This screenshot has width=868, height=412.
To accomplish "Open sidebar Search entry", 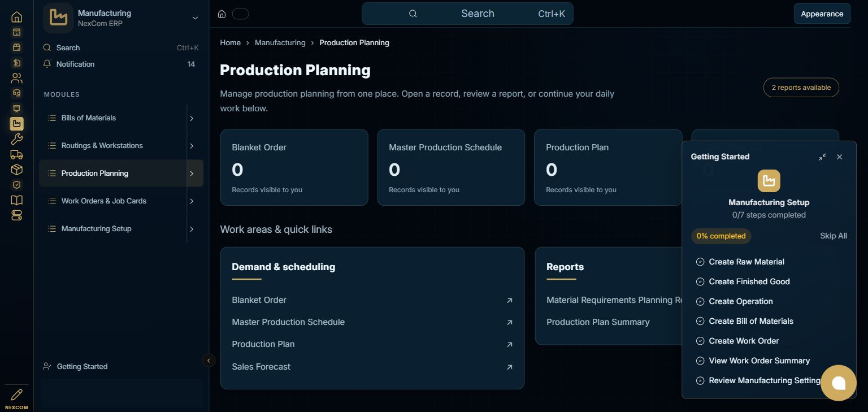I will click(x=121, y=48).
